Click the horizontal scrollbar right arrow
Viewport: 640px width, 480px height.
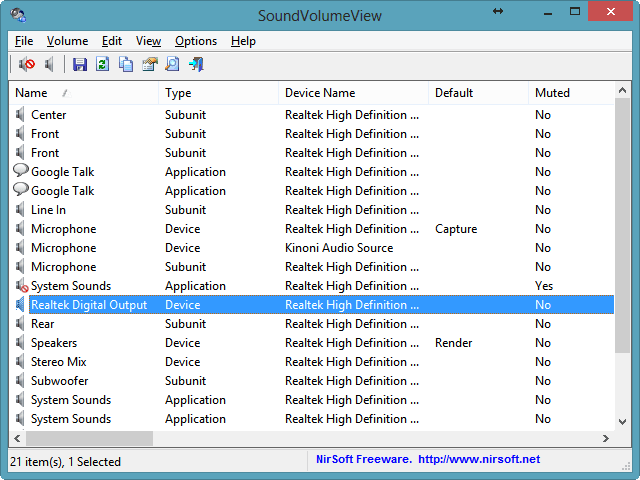coord(606,438)
